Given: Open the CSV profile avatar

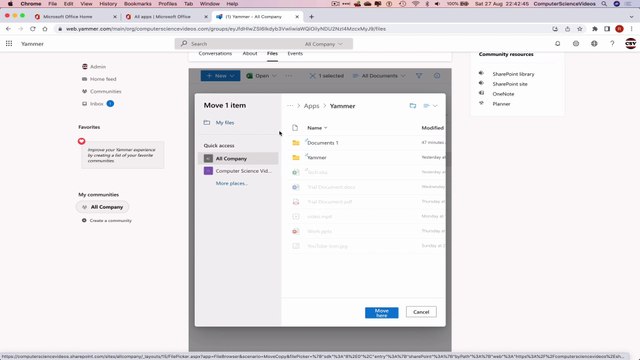Looking at the screenshot, I should [631, 43].
